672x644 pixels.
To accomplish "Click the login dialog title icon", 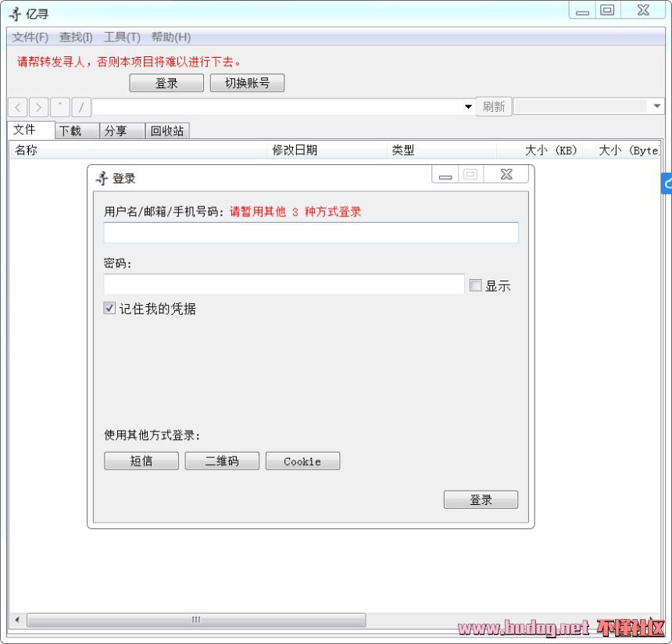I will [102, 178].
